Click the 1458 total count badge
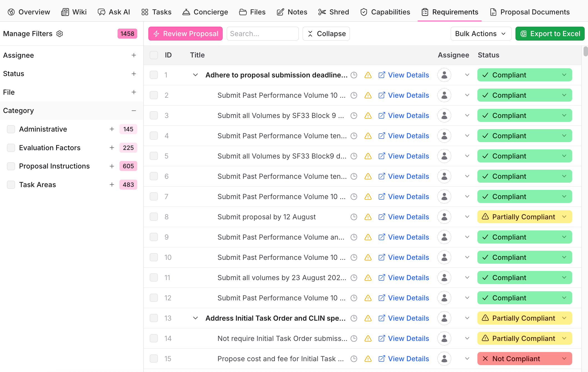This screenshot has width=588, height=372. [x=127, y=34]
